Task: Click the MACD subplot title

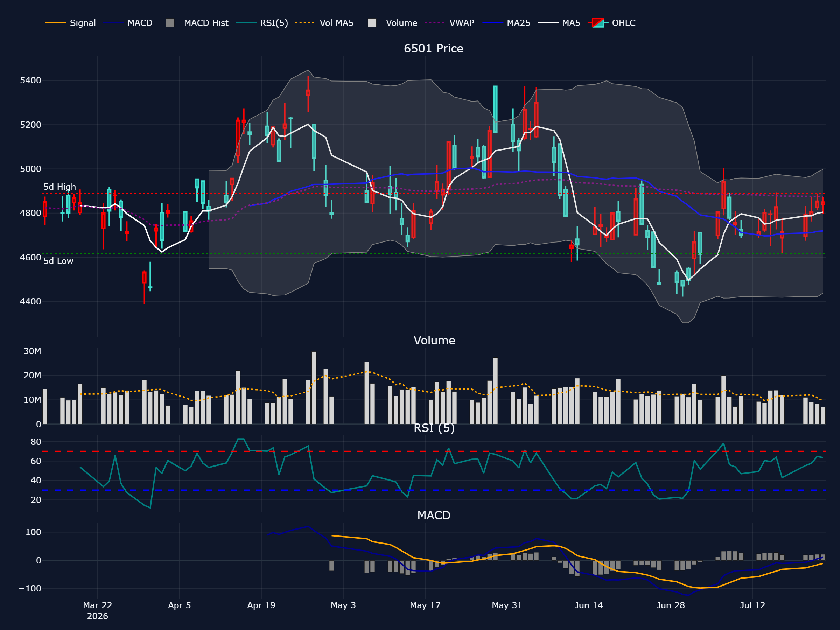Action: pos(434,515)
